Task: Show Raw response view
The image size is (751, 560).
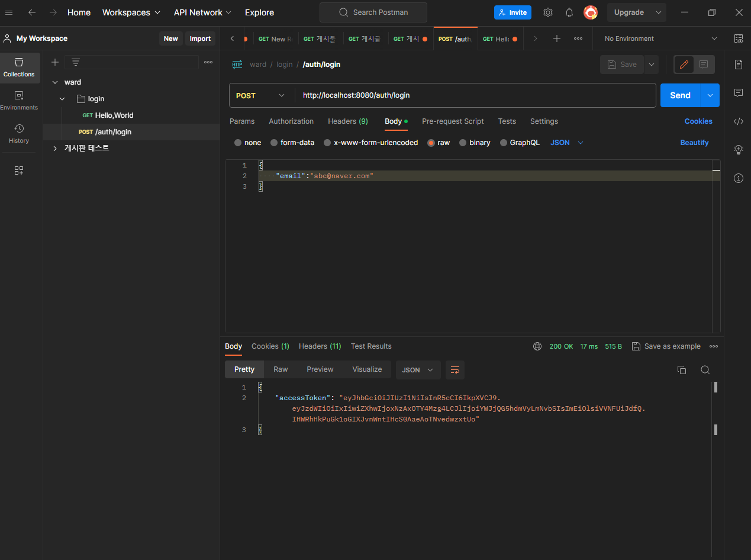Action: coord(281,369)
